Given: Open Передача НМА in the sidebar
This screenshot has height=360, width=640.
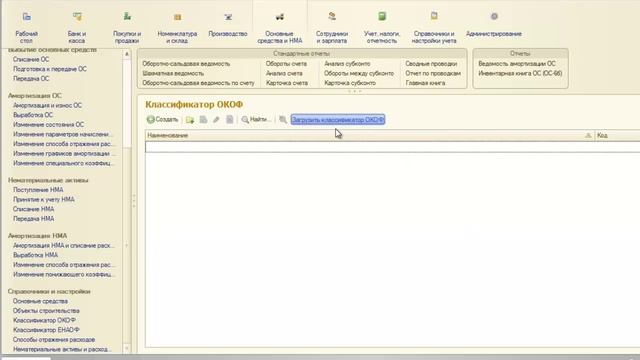Looking at the screenshot, I should pos(33,219).
